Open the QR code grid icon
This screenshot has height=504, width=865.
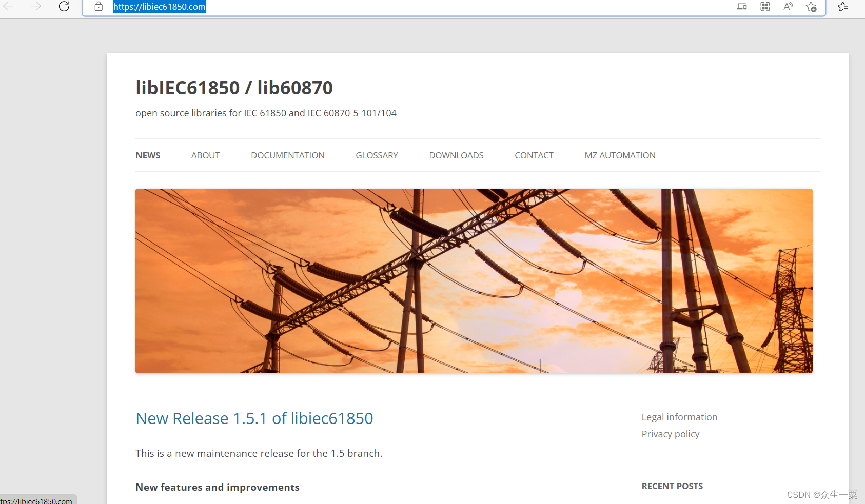[x=765, y=7]
